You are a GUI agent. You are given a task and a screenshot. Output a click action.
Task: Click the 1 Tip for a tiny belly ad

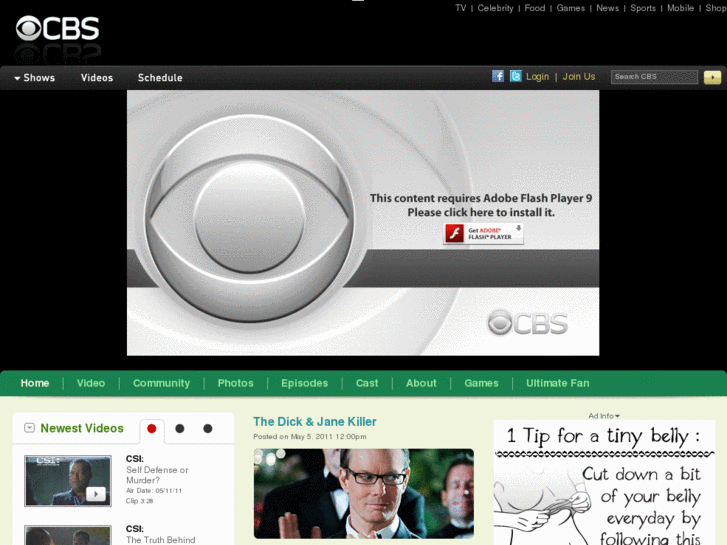coord(604,482)
